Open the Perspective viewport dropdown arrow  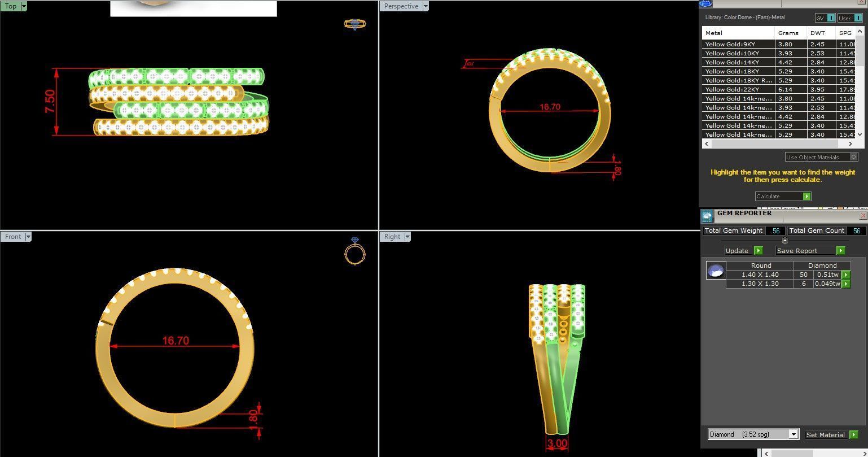(x=426, y=6)
